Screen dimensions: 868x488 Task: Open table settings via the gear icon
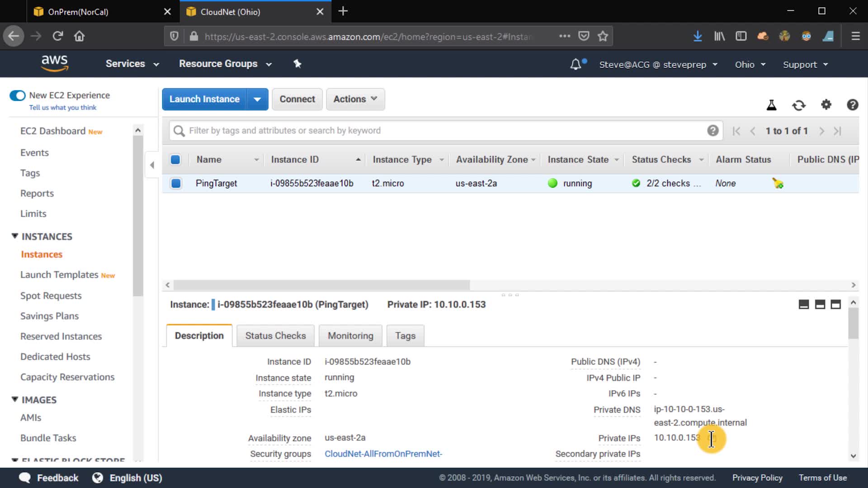pyautogui.click(x=826, y=105)
